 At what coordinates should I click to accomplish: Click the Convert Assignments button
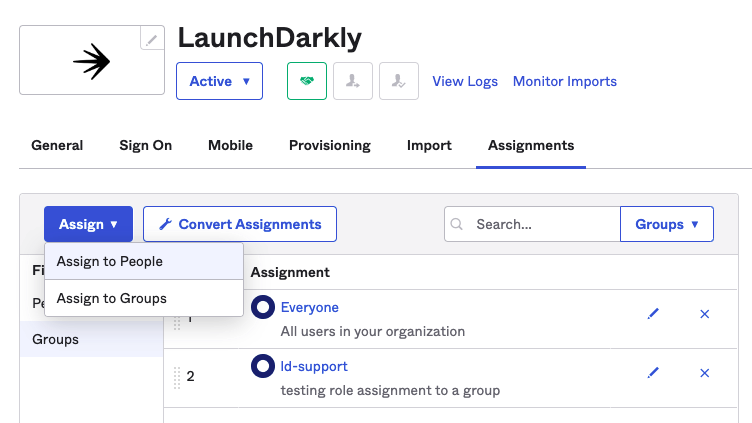[x=240, y=224]
